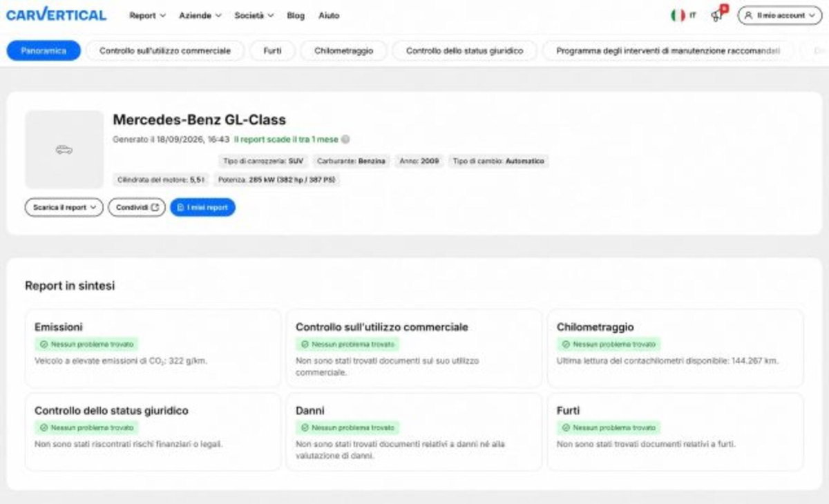
Task: Open the Chilometraggio tab
Action: tap(343, 50)
